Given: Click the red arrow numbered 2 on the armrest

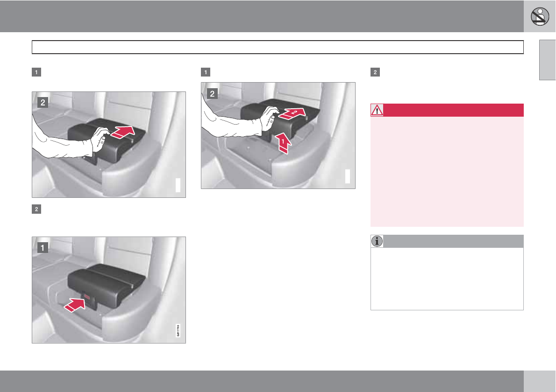Looking at the screenshot, I should pyautogui.click(x=292, y=113).
